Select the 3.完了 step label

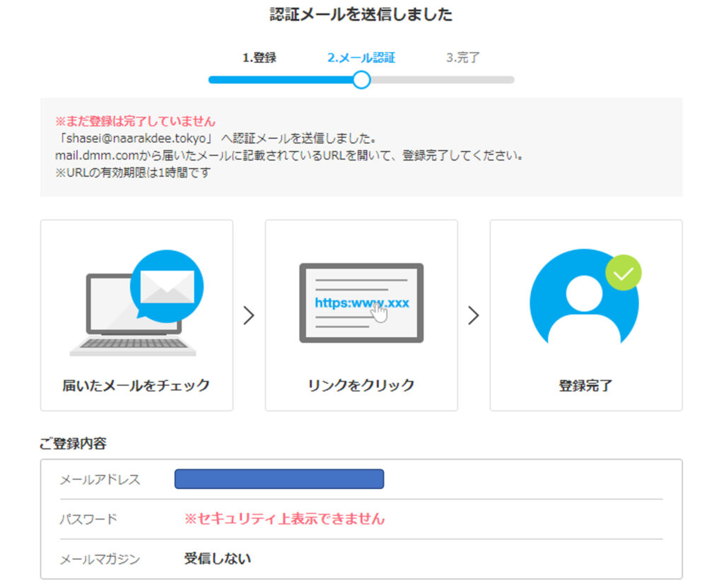pos(463,58)
